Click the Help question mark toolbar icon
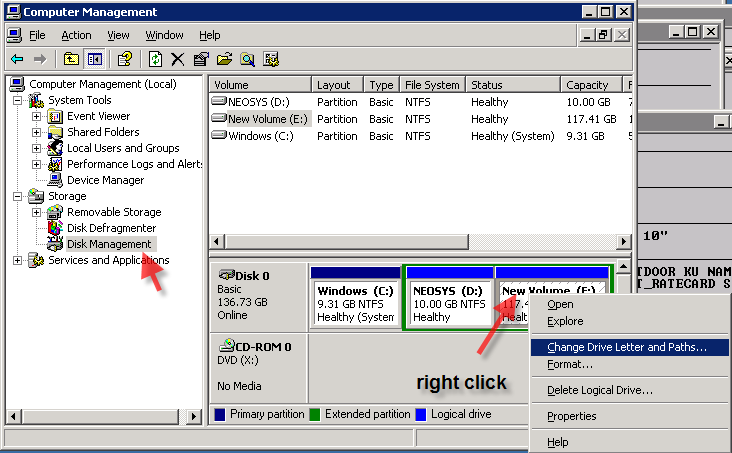This screenshot has width=732, height=453. 125,59
